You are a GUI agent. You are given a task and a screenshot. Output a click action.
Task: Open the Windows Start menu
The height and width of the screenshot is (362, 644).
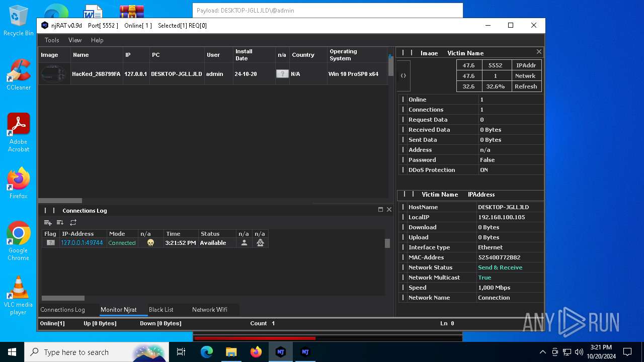(x=12, y=352)
